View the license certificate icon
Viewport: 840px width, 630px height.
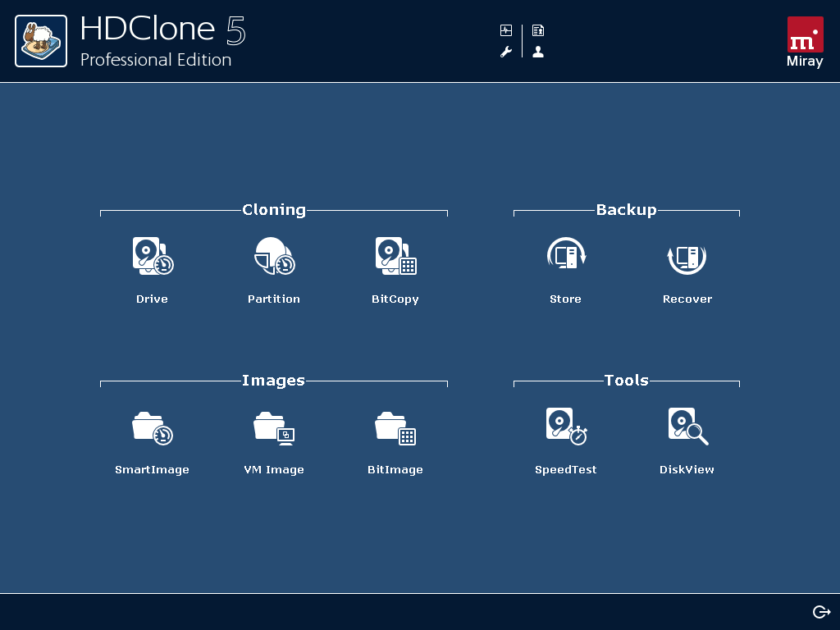tap(538, 31)
